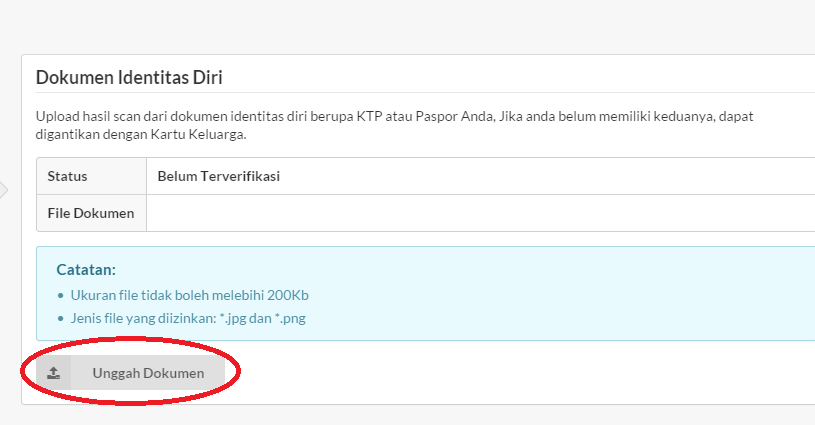
Task: Click the upload arrow icon on the button
Action: [x=54, y=373]
